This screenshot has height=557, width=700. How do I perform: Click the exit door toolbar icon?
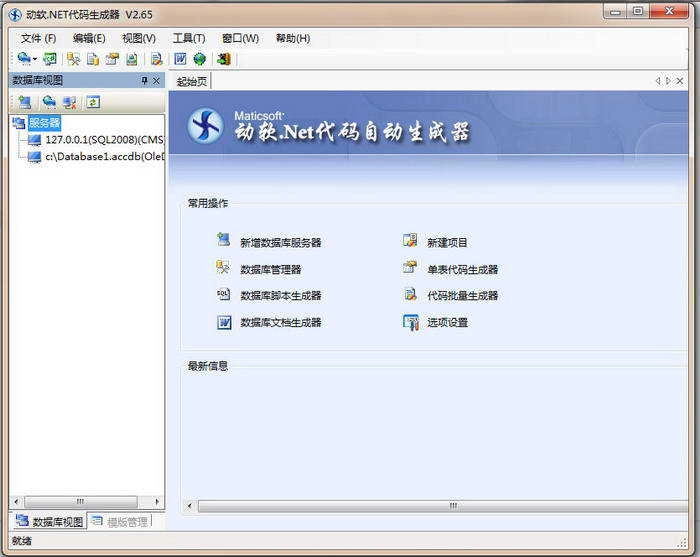(x=224, y=59)
